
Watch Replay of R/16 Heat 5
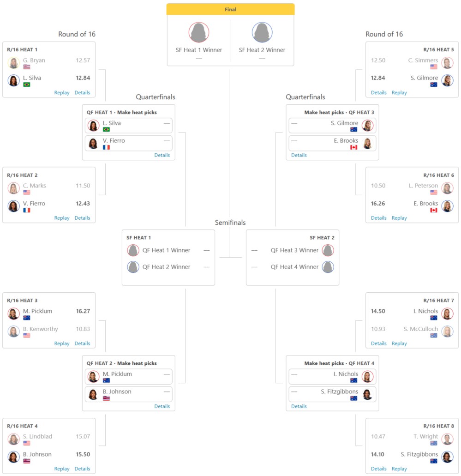[399, 93]
